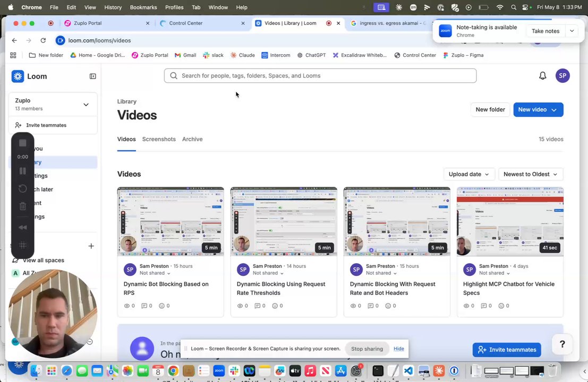Click the Chrome address bar URL
The height and width of the screenshot is (382, 588).
pyautogui.click(x=99, y=40)
